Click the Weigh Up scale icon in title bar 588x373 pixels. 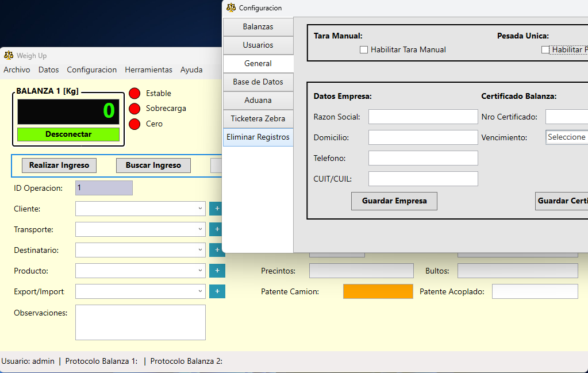coord(9,56)
